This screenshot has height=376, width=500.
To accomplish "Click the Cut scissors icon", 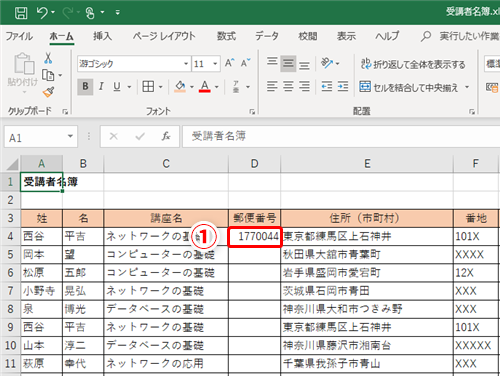I will pos(48,58).
